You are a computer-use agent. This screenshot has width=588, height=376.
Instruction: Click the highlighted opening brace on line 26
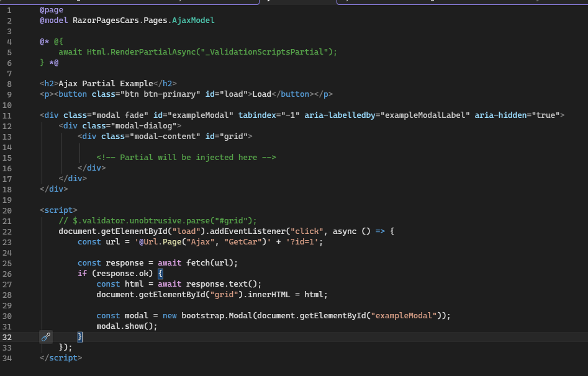[x=160, y=273]
